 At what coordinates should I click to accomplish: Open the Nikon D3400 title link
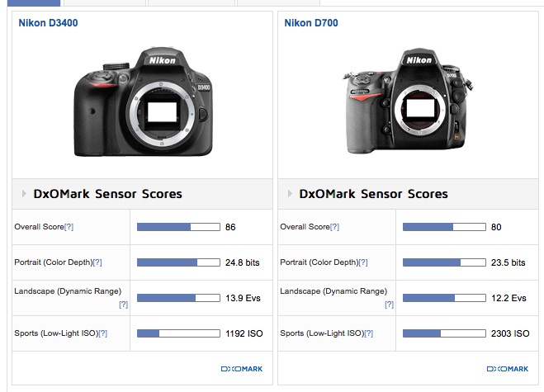point(48,23)
